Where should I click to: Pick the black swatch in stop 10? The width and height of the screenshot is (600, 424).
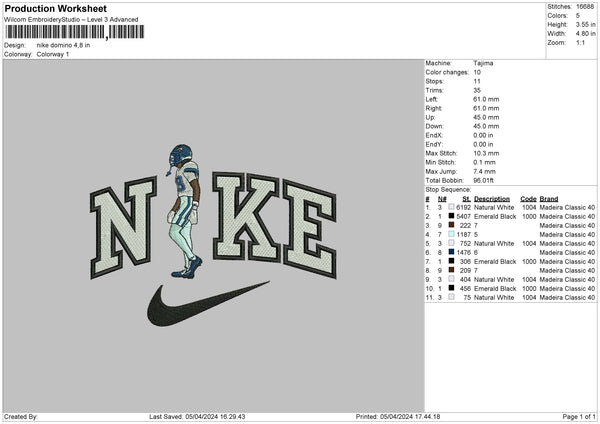pos(452,288)
